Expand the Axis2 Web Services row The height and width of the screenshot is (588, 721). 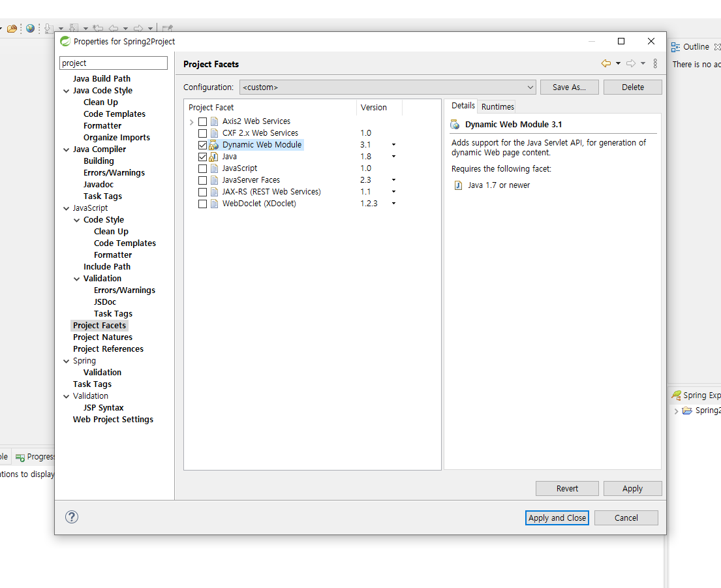coord(191,122)
